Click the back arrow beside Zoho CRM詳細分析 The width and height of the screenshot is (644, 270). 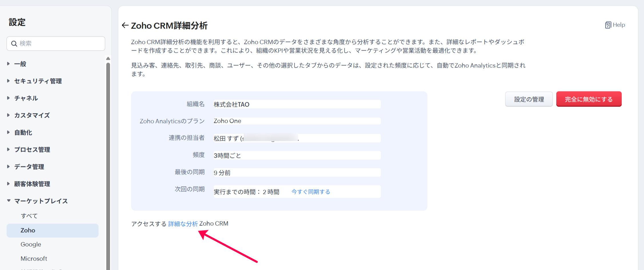tap(125, 25)
